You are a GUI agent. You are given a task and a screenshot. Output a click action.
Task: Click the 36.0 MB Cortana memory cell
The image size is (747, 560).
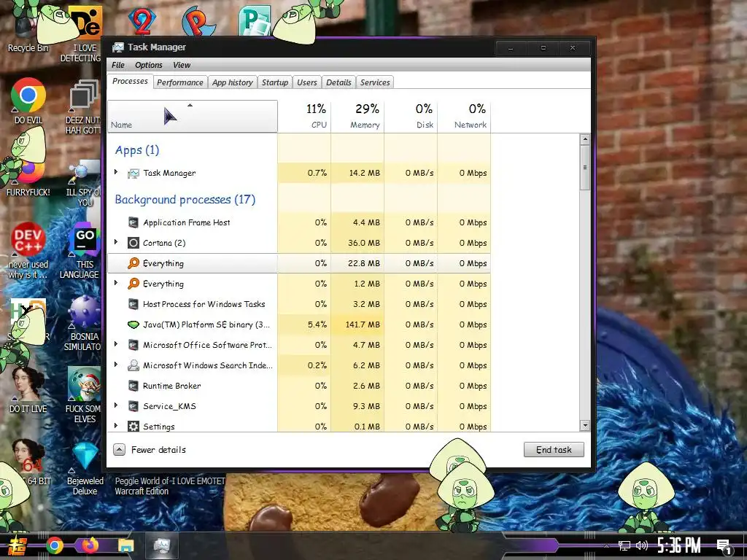coord(357,243)
